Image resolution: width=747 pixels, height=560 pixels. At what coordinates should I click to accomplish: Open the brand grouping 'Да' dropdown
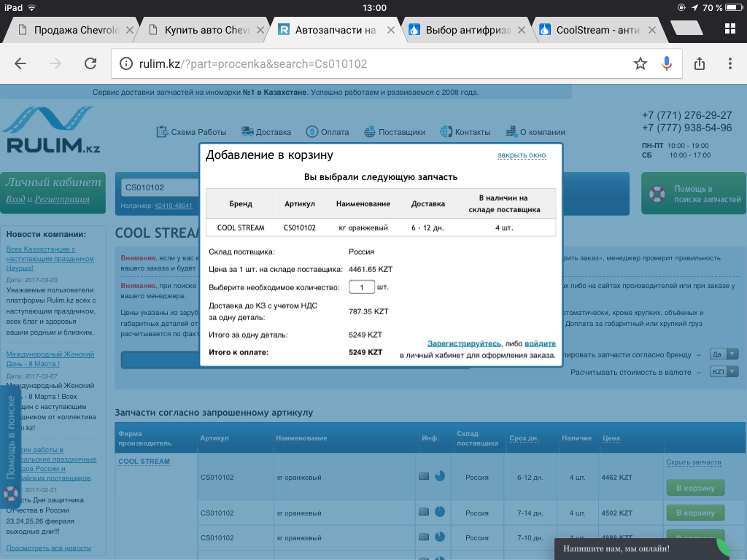724,354
